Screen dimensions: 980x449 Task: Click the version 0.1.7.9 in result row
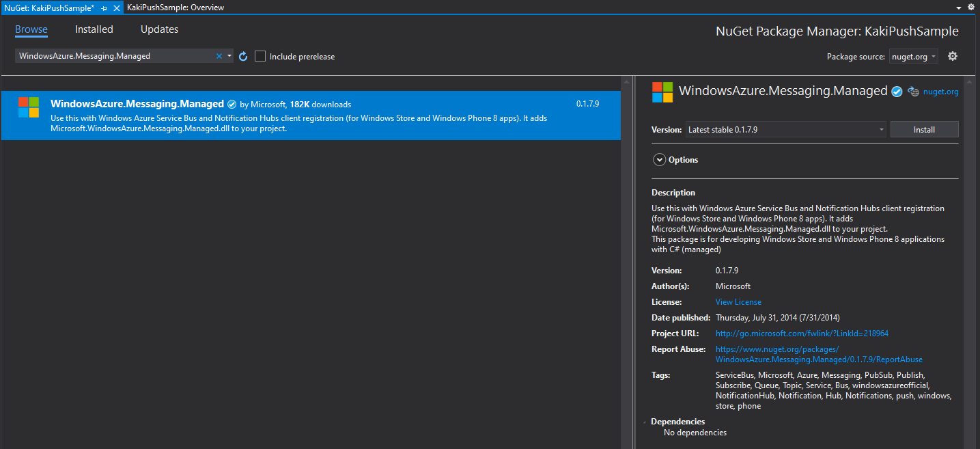click(x=587, y=105)
